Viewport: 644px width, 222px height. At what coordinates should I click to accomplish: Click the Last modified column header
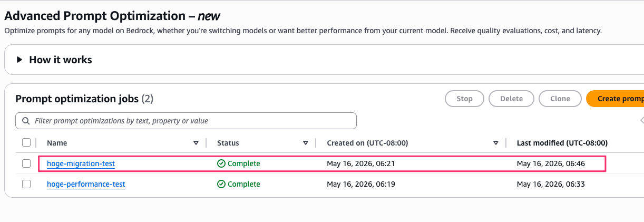(562, 143)
